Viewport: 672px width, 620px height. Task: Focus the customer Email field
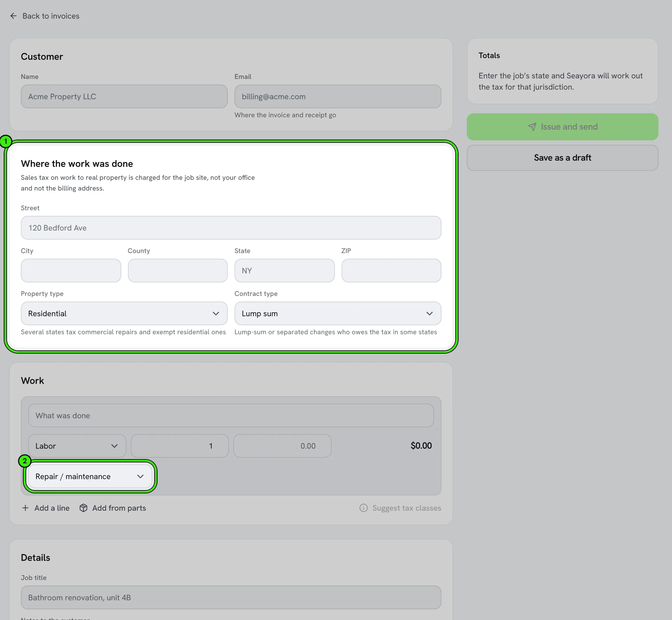pyautogui.click(x=337, y=96)
